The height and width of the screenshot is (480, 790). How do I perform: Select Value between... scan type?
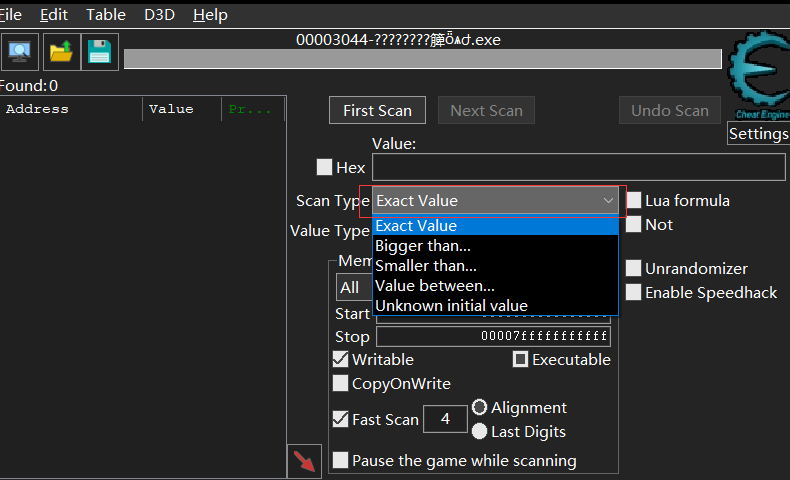(495, 286)
